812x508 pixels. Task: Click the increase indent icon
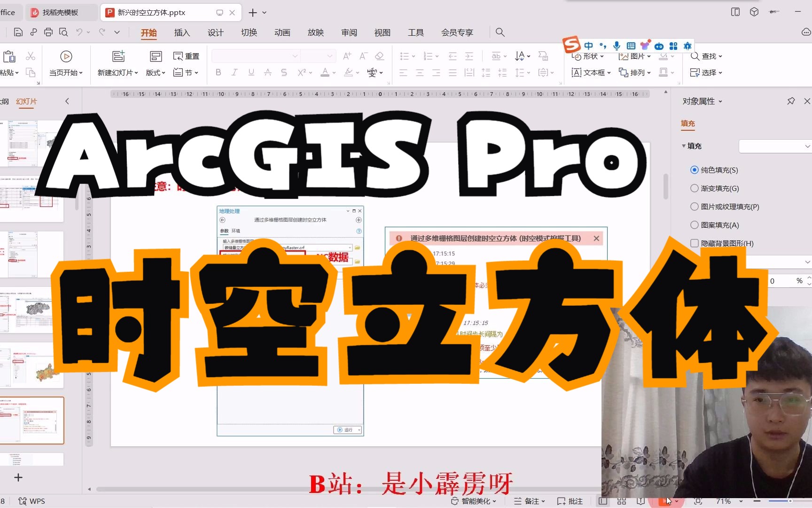point(469,56)
